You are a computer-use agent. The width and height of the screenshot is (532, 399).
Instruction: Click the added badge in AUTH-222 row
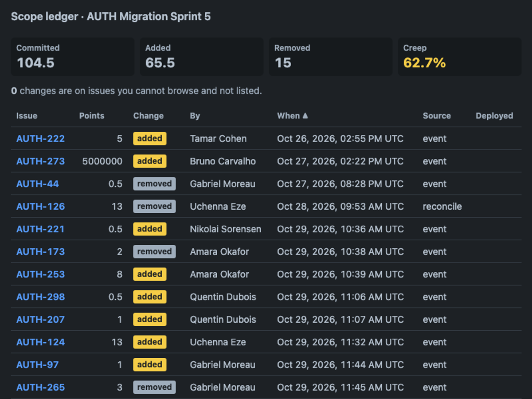150,138
